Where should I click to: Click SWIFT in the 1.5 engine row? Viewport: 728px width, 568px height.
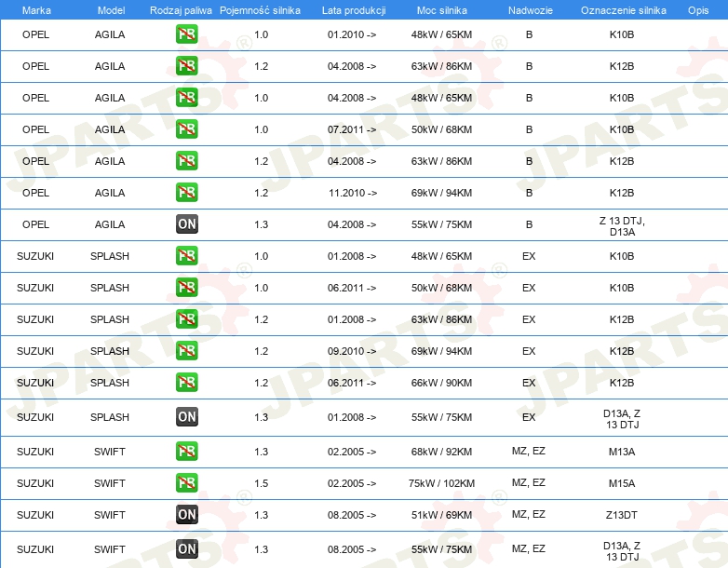[x=110, y=483]
